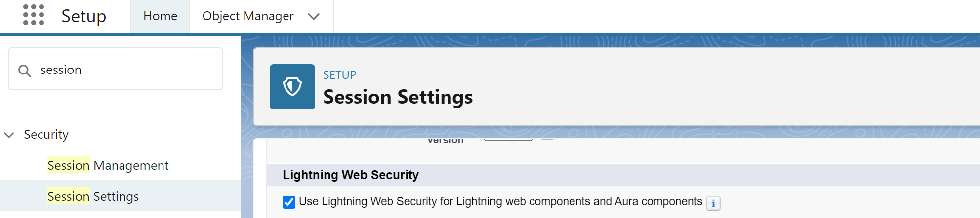Open the Object Manager dropdown chevron

click(x=314, y=17)
